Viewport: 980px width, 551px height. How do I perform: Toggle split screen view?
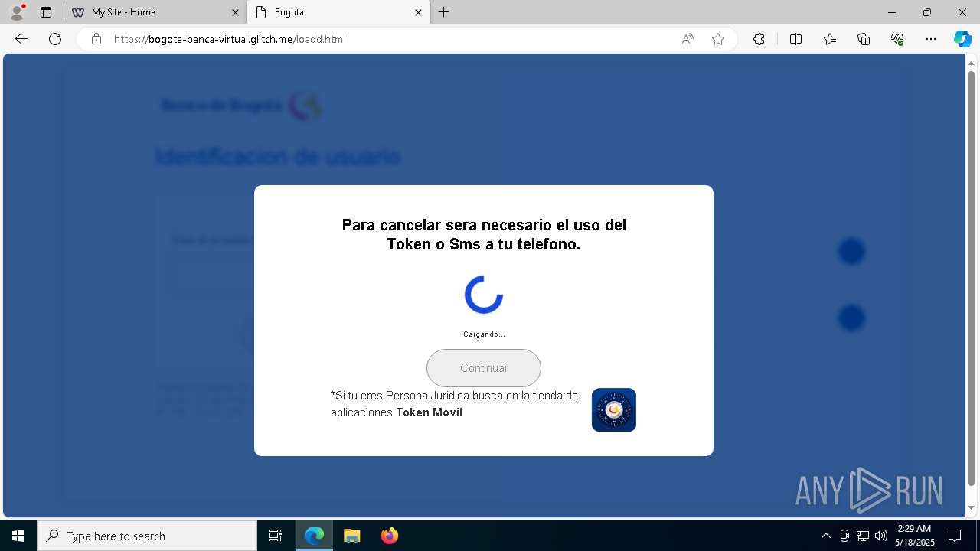click(x=795, y=39)
